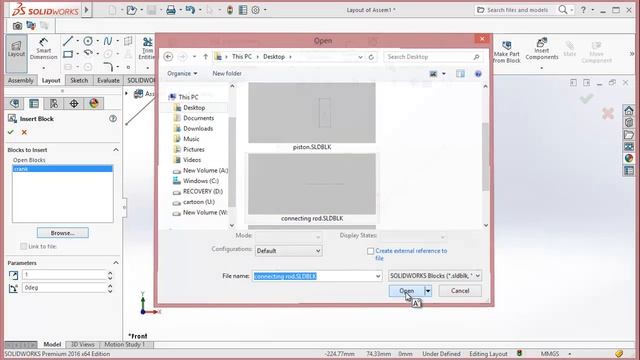Click Insert Components tool
The width and height of the screenshot is (640, 360).
tap(542, 49)
